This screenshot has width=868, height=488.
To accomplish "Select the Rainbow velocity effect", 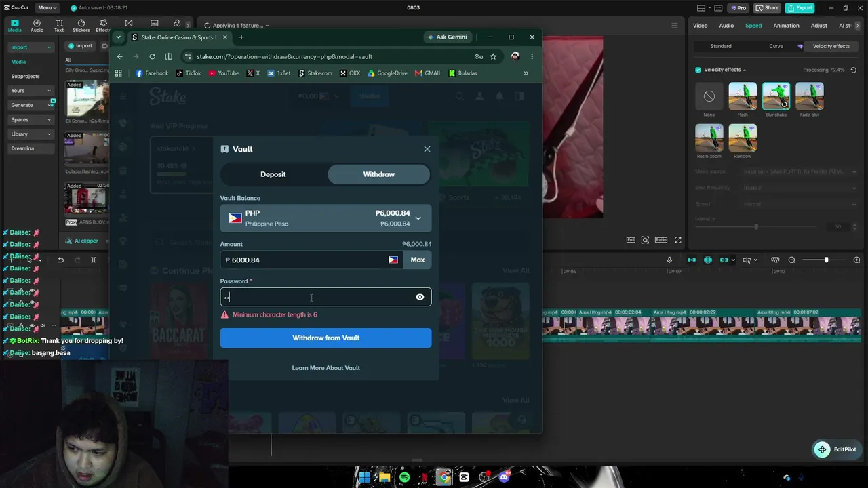I will (743, 138).
